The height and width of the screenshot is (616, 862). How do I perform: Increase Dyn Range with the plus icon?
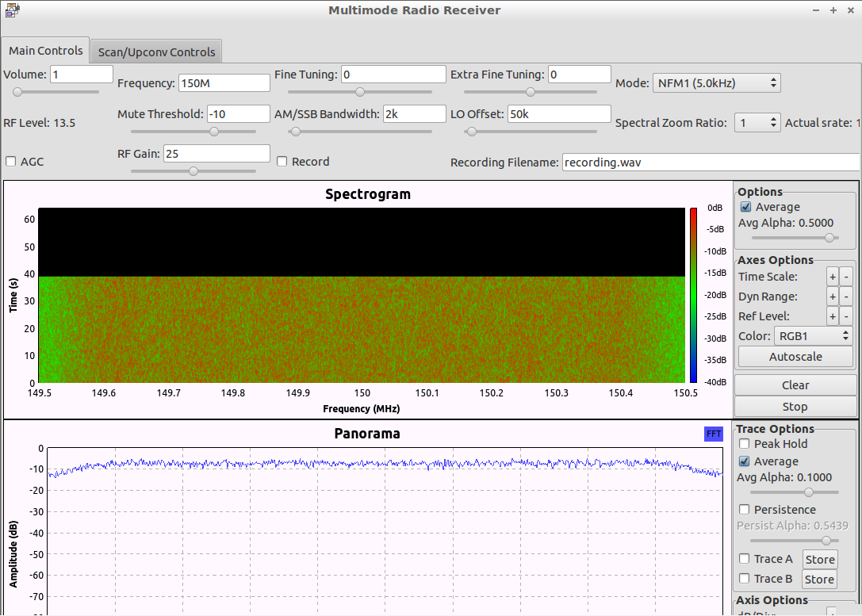[832, 296]
